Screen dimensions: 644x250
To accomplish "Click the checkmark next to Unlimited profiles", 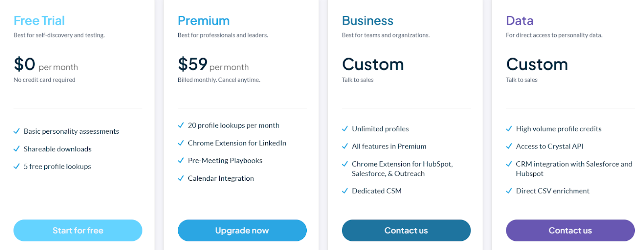I will pyautogui.click(x=345, y=129).
